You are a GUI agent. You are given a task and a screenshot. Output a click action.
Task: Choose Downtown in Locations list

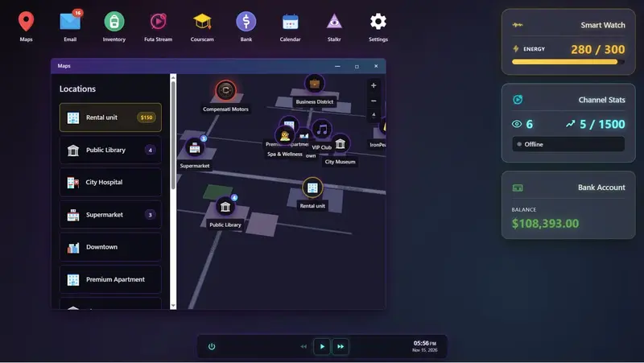(x=110, y=247)
